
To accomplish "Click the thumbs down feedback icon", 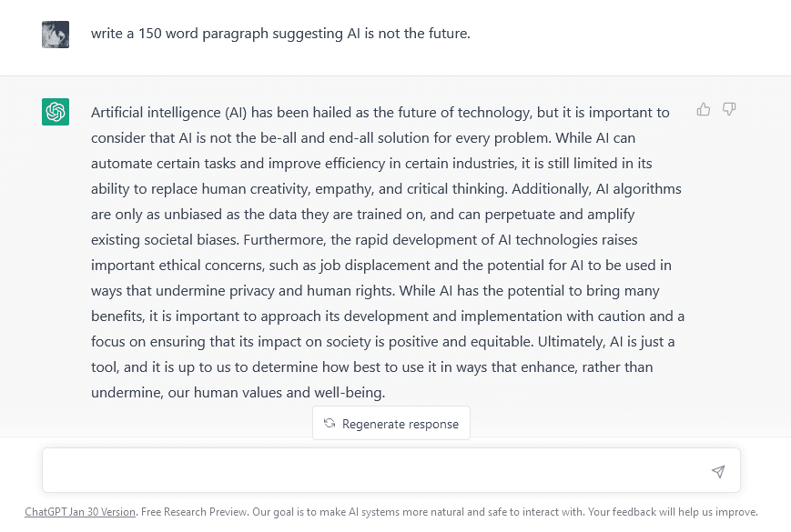I will point(729,109).
